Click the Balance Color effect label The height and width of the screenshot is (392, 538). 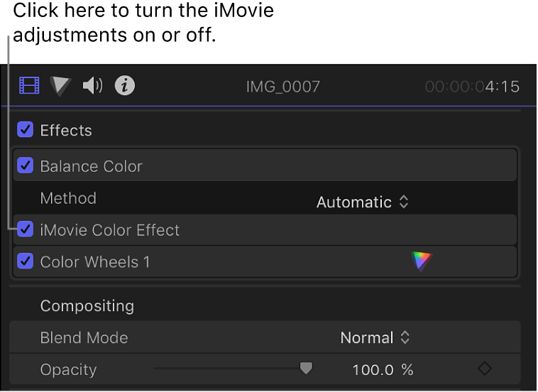[91, 165]
